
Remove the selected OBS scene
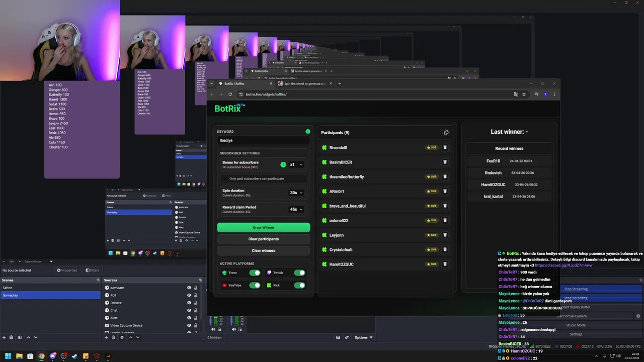[x=12, y=337]
